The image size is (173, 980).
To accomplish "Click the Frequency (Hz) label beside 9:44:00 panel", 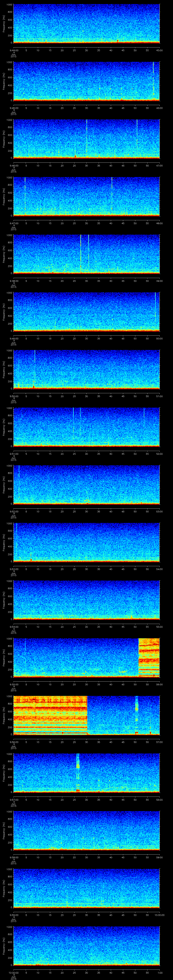I will (x=4, y=24).
